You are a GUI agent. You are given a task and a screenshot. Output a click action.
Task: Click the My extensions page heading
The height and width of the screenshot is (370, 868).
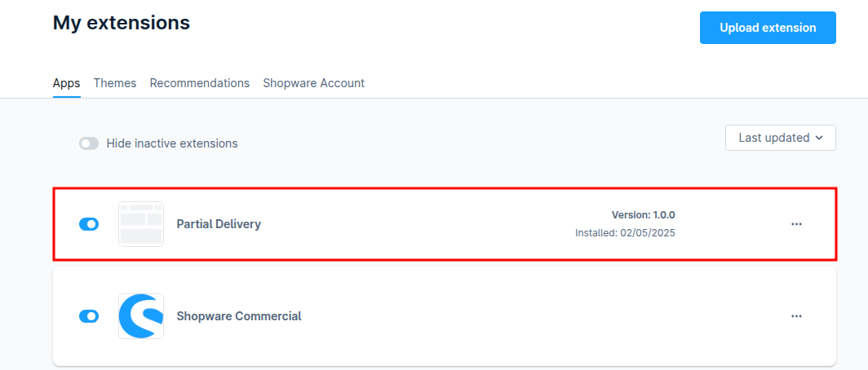pyautogui.click(x=122, y=23)
